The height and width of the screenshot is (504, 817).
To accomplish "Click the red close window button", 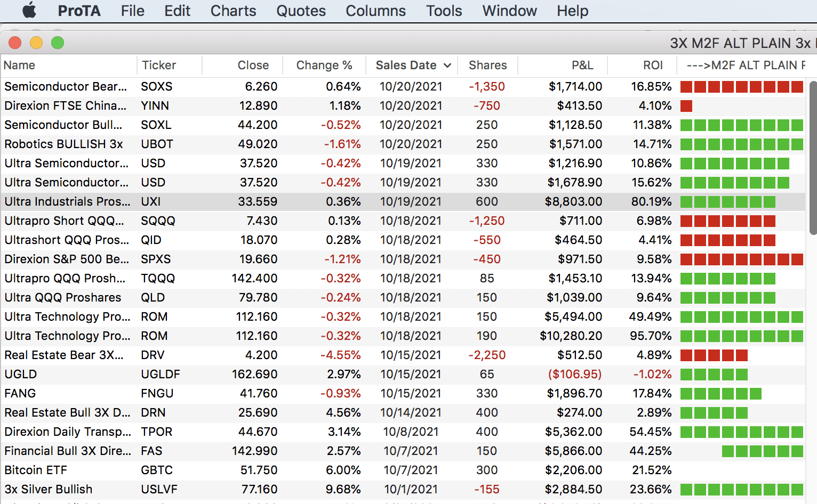I will pyautogui.click(x=15, y=43).
